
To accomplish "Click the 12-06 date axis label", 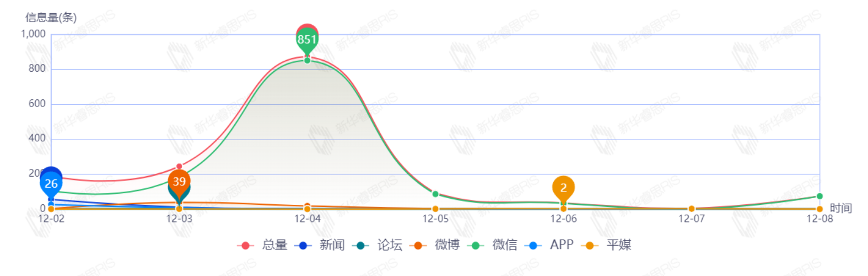I will point(563,219).
